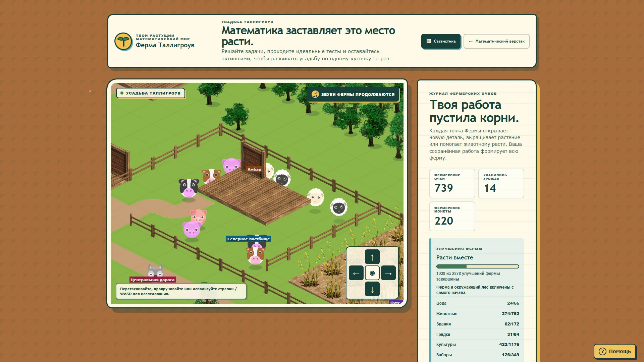The width and height of the screenshot is (644, 362).
Task: Click the Ферма Таллигроув sprout logo
Action: [x=123, y=42]
